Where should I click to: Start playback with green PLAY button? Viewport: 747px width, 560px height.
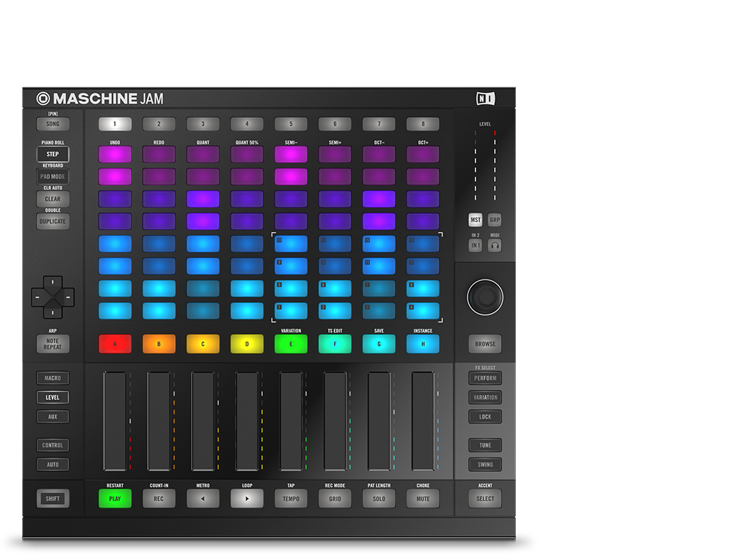pyautogui.click(x=115, y=498)
